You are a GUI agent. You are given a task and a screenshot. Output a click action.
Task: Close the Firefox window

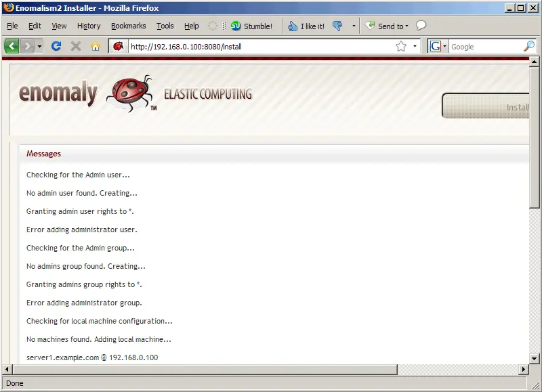pos(533,8)
